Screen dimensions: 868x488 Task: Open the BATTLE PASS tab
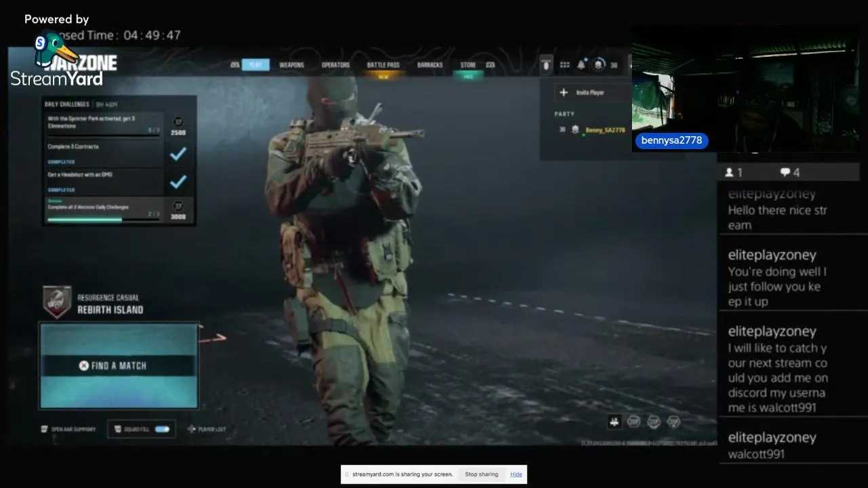383,65
